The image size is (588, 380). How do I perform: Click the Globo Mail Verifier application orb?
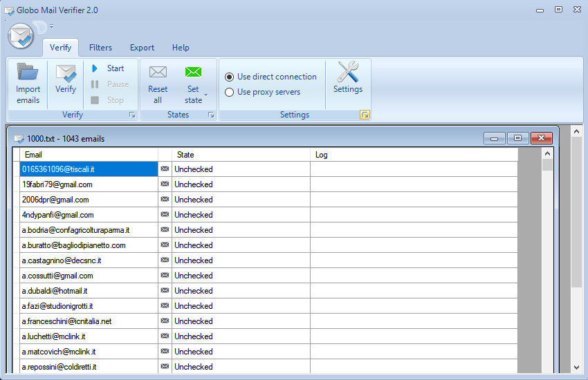pos(21,36)
